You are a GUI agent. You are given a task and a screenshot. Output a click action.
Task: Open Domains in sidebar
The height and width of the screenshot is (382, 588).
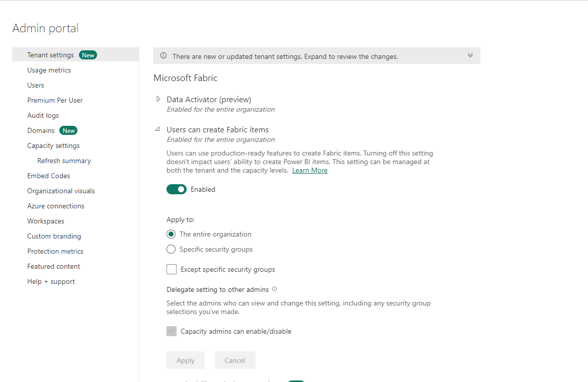point(41,130)
